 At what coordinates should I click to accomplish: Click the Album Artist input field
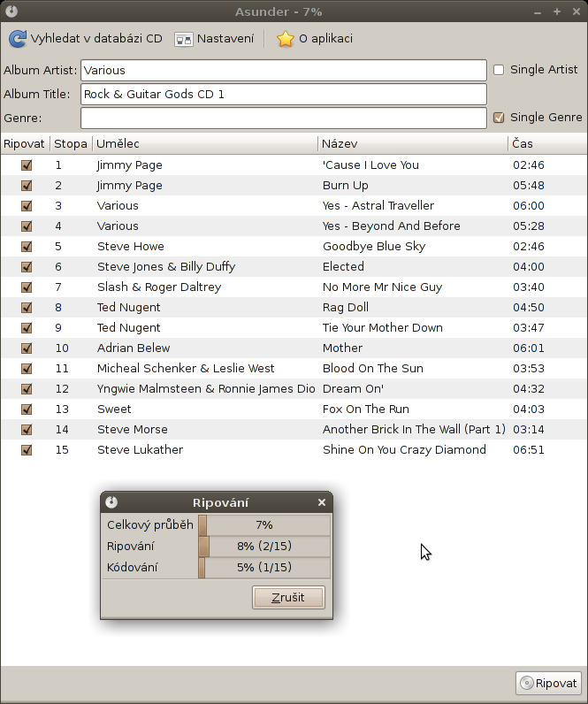(284, 71)
